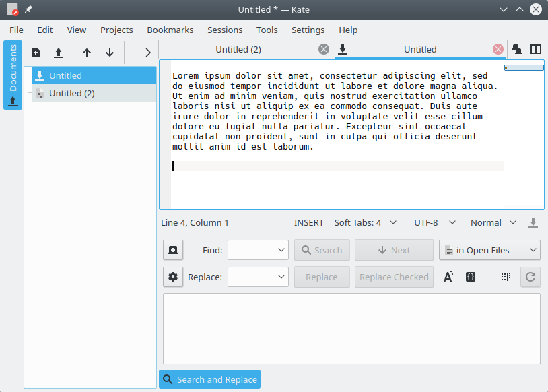Open the View menu

pyautogui.click(x=77, y=30)
